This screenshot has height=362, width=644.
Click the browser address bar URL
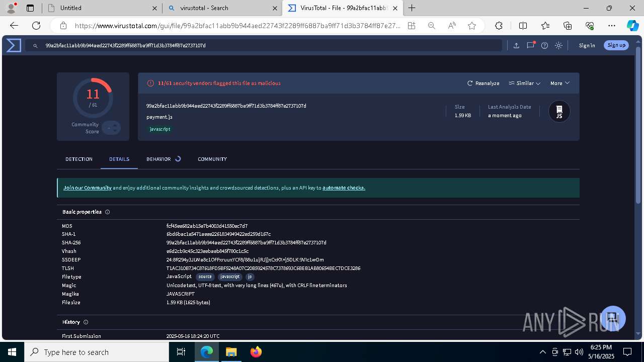pos(237,26)
